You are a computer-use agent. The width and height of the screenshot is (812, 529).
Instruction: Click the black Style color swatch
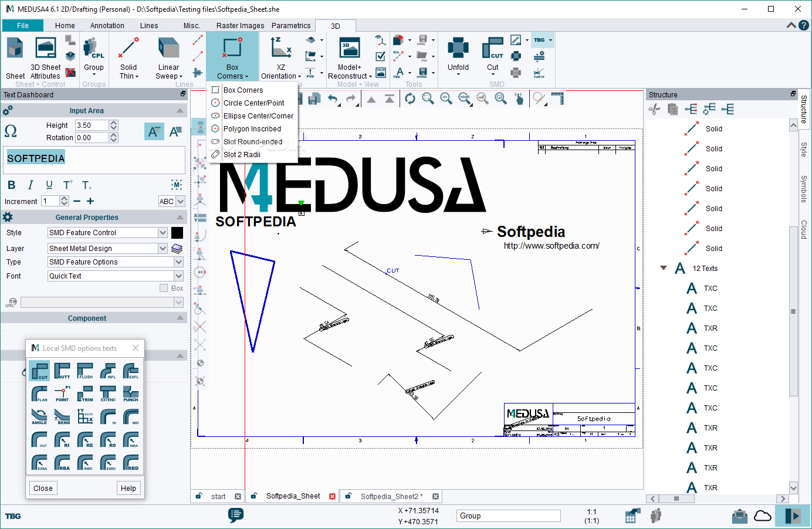point(177,233)
